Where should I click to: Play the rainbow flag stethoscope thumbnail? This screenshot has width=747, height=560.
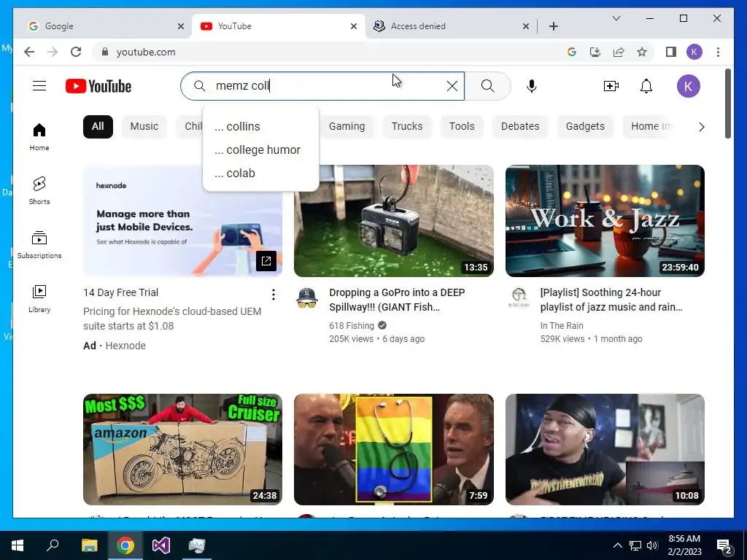[393, 449]
